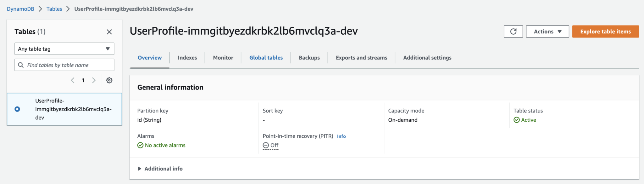Click the On-demand capacity mode value
This screenshot has width=644, height=184.
coord(403,120)
